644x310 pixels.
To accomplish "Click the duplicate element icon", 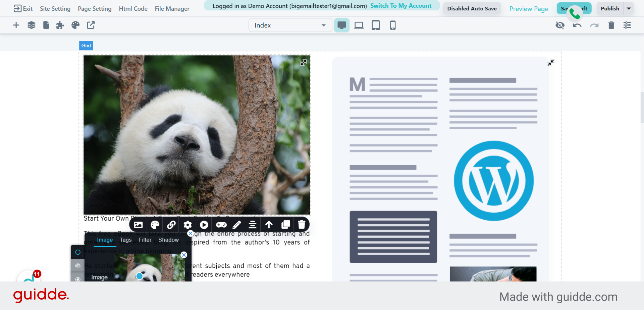I will coord(286,225).
